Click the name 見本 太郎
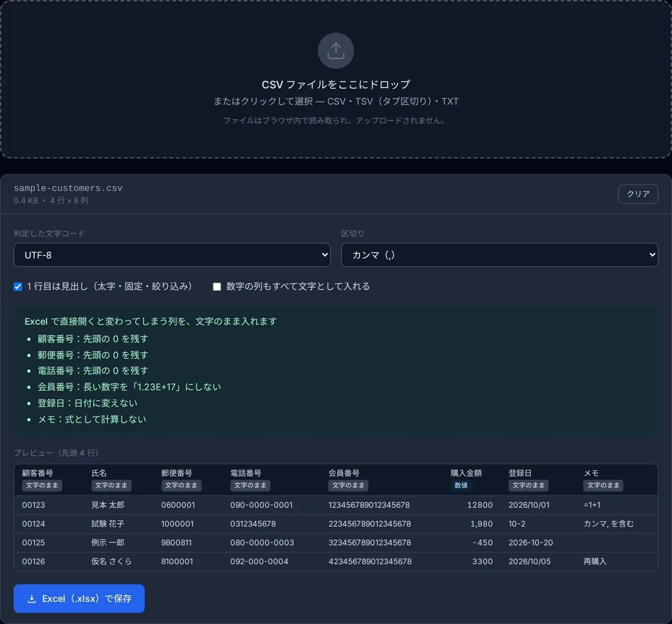This screenshot has width=672, height=624. tap(108, 505)
